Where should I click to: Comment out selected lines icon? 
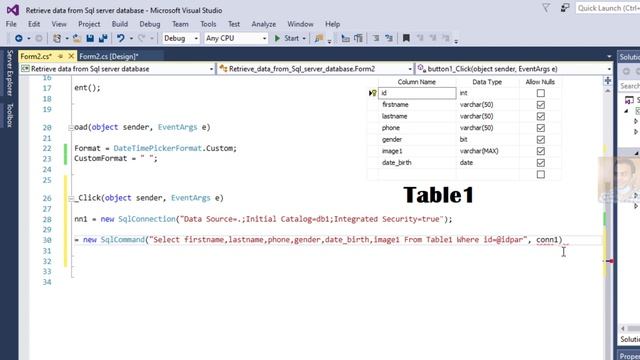pos(376,38)
